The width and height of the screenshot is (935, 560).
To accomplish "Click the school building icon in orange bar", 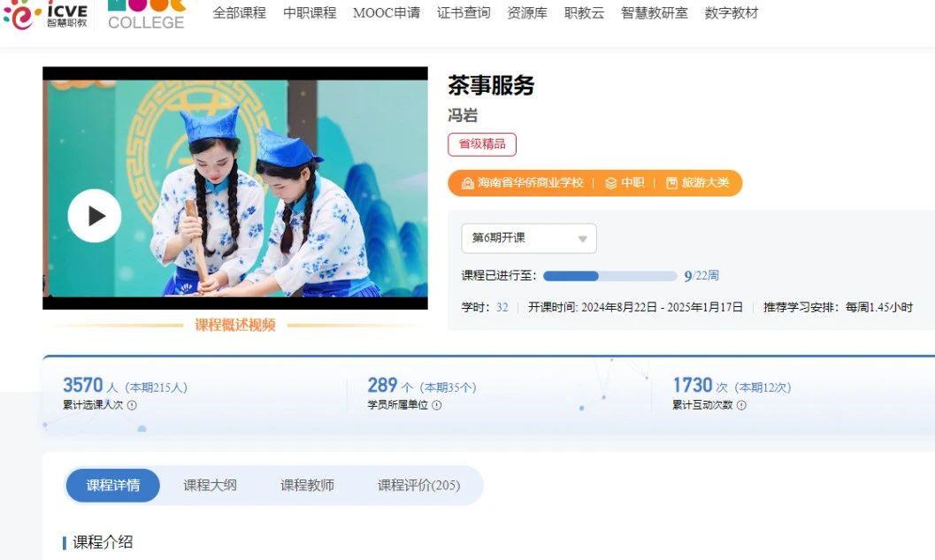I will (x=468, y=183).
